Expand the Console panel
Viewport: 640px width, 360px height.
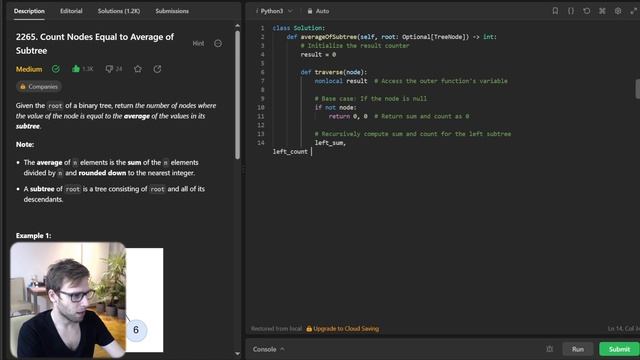268,349
